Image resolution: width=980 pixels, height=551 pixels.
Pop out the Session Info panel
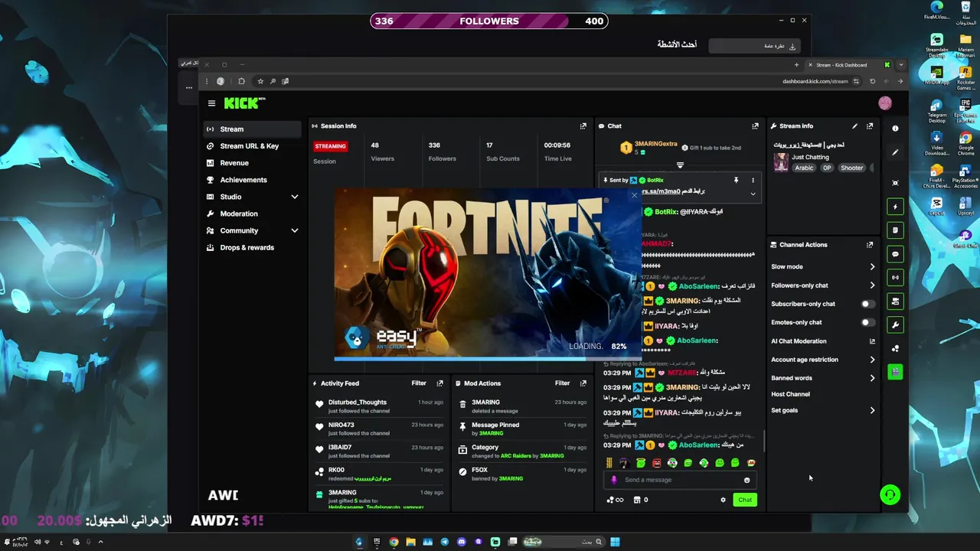pyautogui.click(x=583, y=126)
